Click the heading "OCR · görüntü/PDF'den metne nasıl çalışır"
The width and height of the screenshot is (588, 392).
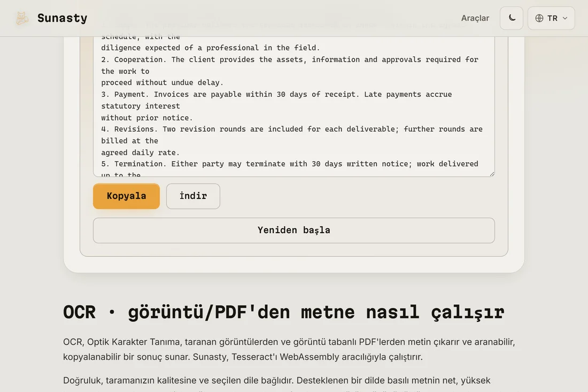pos(283,312)
